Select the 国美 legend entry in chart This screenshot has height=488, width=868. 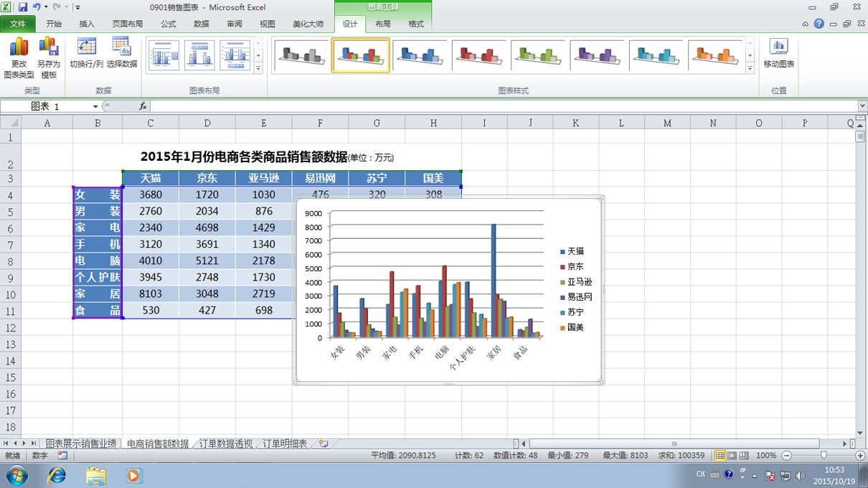click(x=572, y=327)
